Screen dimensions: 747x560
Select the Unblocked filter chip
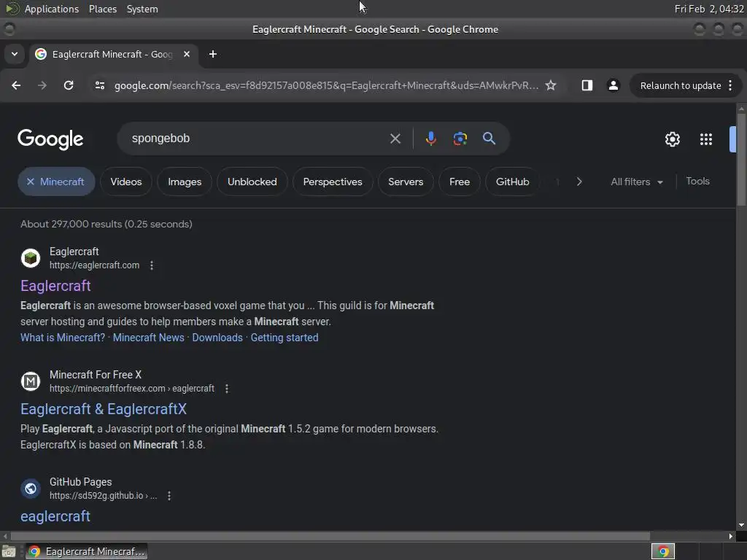pyautogui.click(x=252, y=182)
